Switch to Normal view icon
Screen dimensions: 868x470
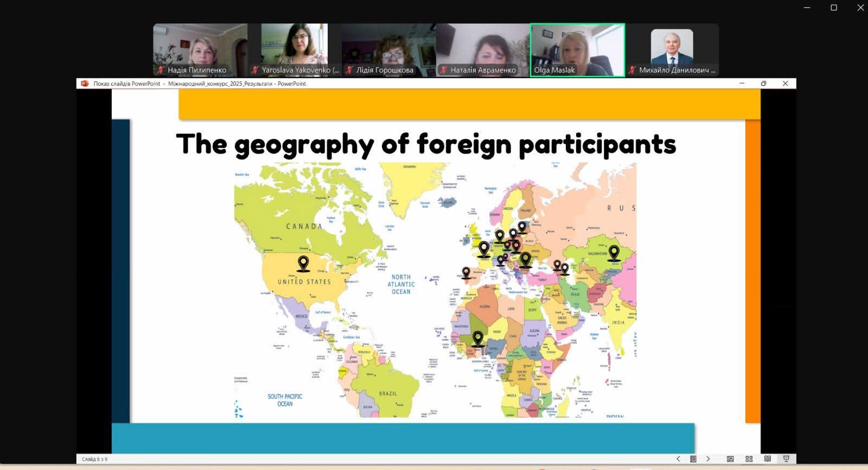coord(730,459)
